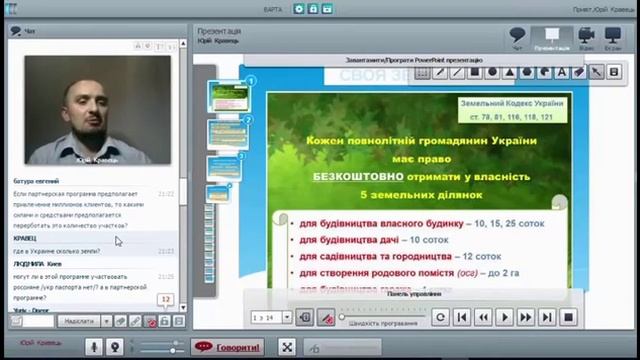This screenshot has width=640, height=360.
Task: Select the text A tool
Action: click(x=562, y=73)
